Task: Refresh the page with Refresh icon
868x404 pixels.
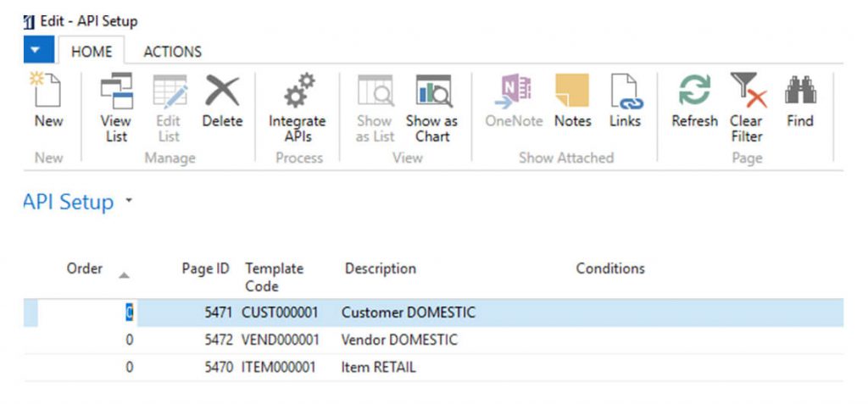Action: [694, 91]
